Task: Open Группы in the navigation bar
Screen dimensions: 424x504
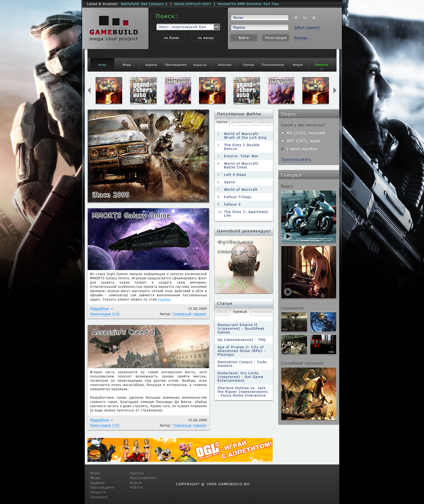Action: point(249,65)
